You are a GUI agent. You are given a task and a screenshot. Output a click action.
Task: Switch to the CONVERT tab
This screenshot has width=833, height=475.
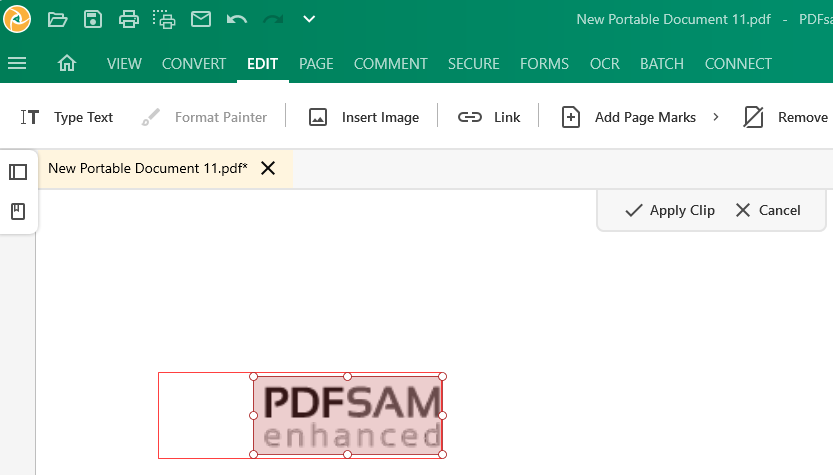[x=194, y=64]
